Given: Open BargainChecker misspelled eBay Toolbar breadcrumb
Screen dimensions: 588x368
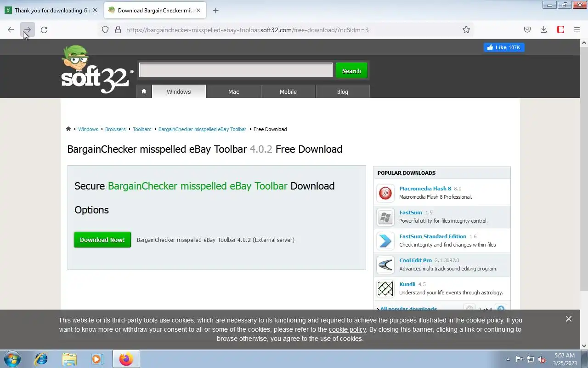Looking at the screenshot, I should point(202,129).
